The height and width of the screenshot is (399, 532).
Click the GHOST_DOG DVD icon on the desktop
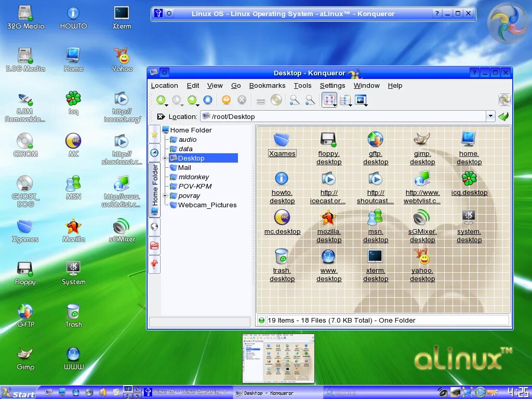coord(25,191)
